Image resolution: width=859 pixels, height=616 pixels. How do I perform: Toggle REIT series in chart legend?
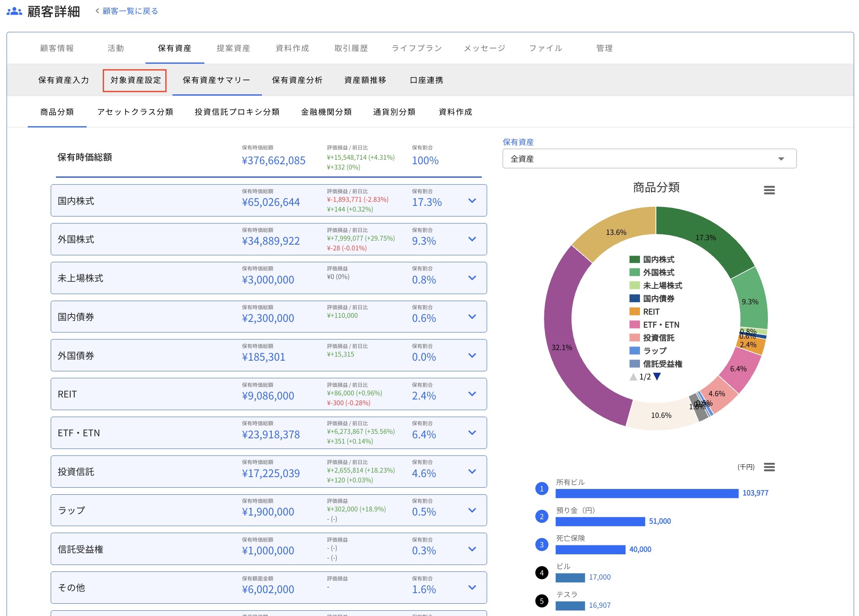[651, 312]
